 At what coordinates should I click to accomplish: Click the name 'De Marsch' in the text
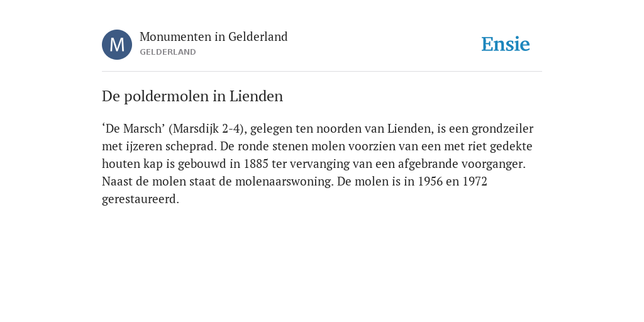[x=133, y=128]
